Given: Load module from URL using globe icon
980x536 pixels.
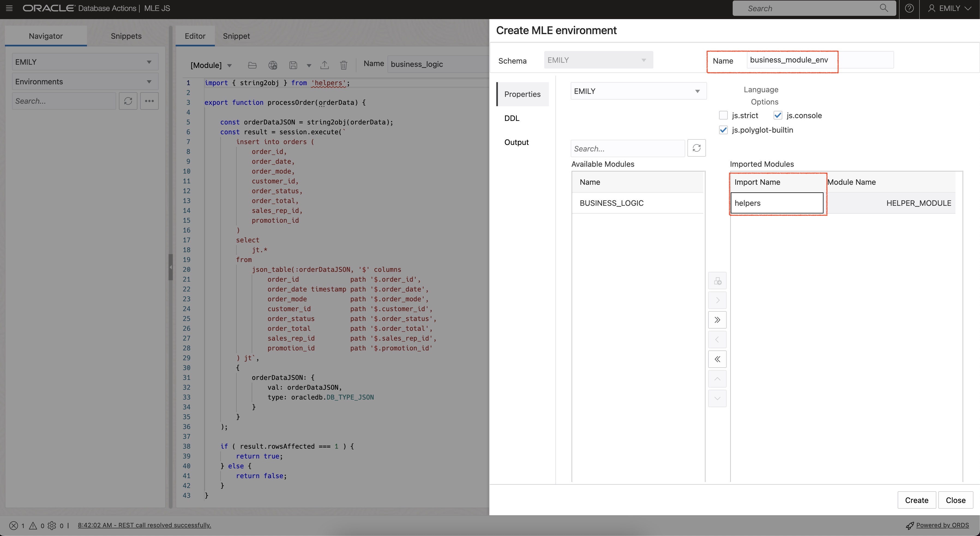Looking at the screenshot, I should [x=273, y=65].
